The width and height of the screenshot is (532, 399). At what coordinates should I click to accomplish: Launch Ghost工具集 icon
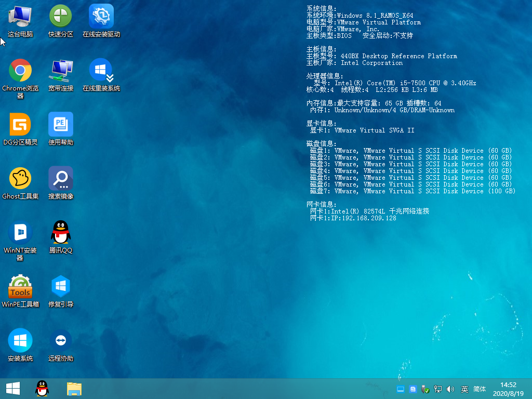coord(20,183)
